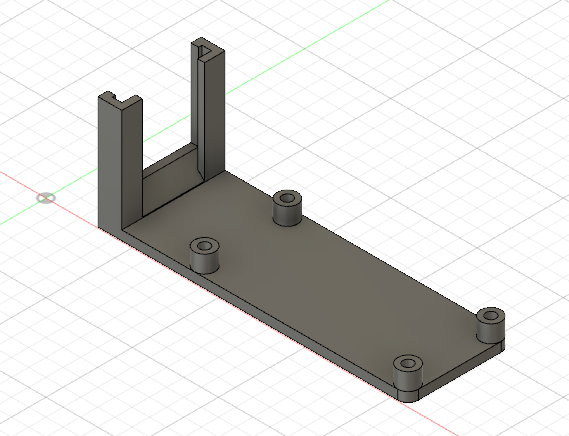The width and height of the screenshot is (569, 436).
Task: Select the top face of the taller post
Action: click(208, 48)
